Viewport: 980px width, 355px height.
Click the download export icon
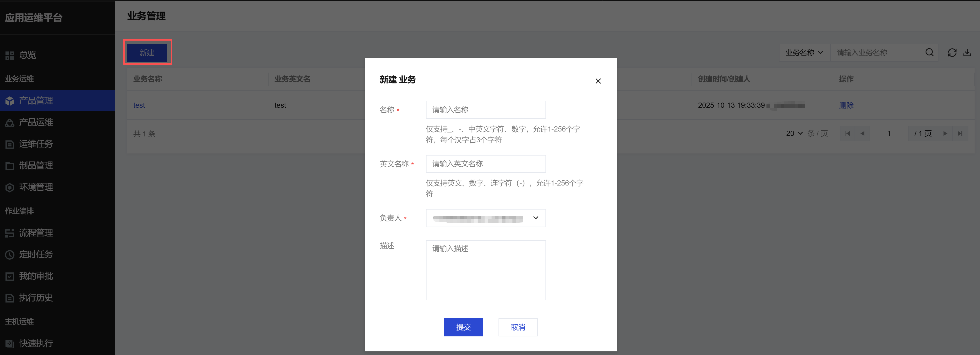tap(967, 52)
